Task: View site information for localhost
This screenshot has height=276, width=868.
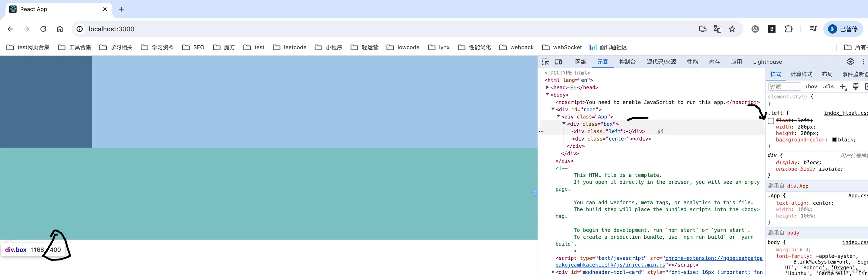Action: (x=80, y=29)
